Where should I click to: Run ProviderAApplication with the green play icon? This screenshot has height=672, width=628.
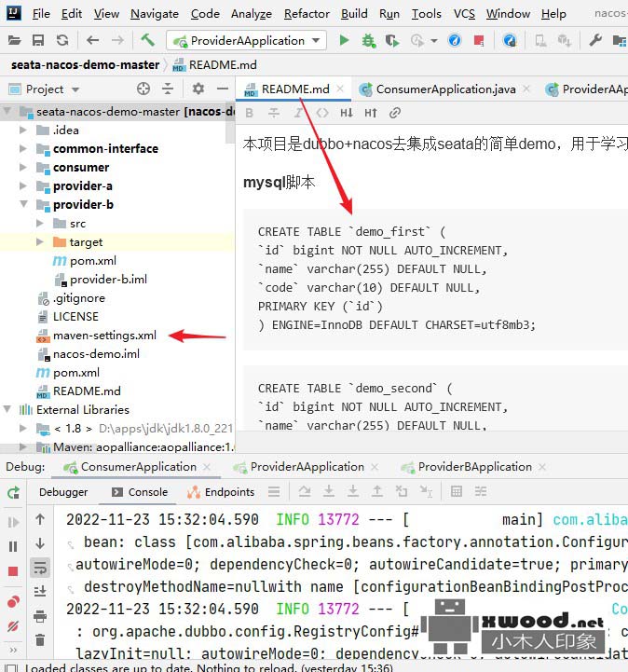coord(344,40)
